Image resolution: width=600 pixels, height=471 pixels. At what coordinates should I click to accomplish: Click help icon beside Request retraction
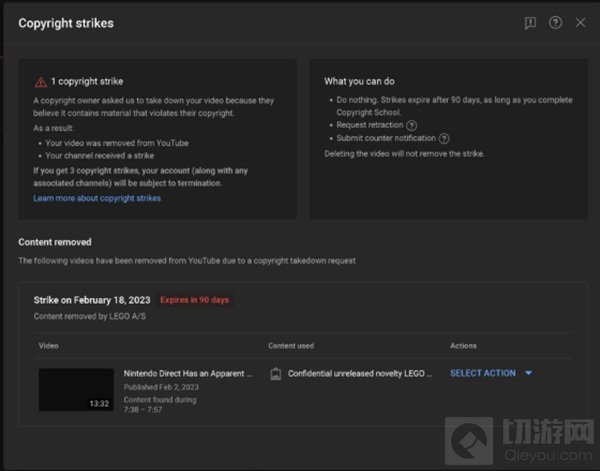412,125
